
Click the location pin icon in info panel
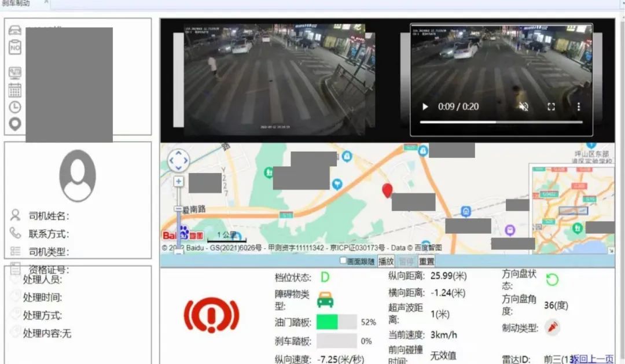click(x=15, y=124)
